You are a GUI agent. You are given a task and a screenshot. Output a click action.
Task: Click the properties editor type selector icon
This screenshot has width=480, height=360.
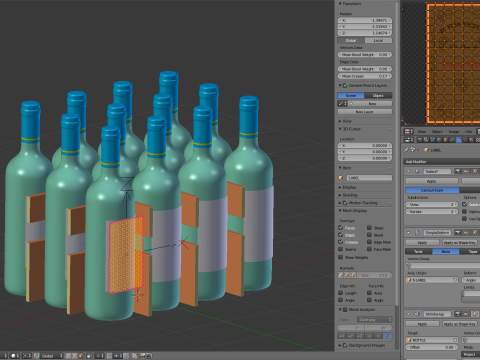[x=409, y=140]
